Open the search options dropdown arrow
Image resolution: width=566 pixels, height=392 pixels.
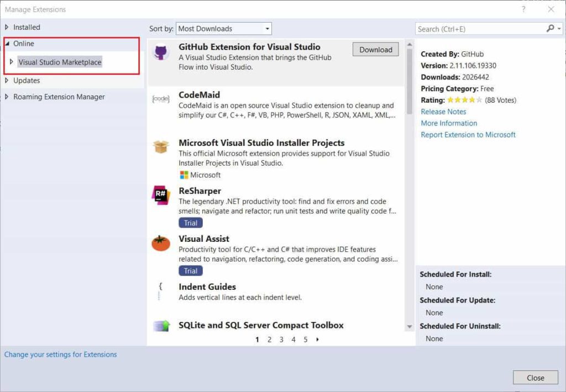click(559, 29)
